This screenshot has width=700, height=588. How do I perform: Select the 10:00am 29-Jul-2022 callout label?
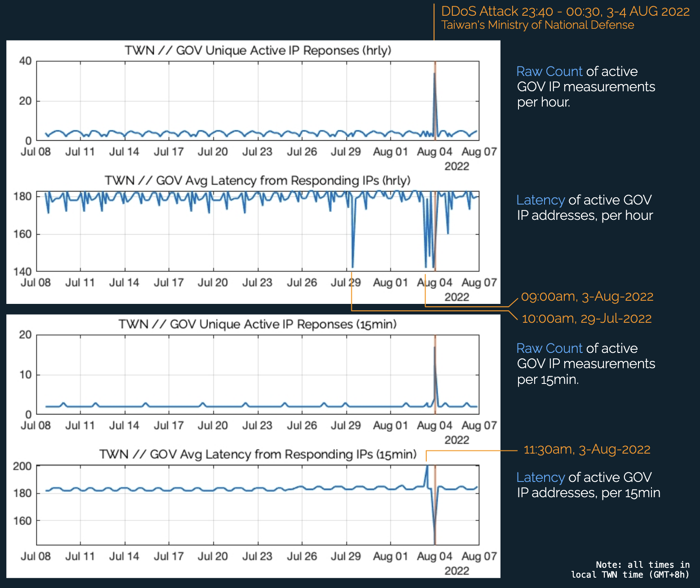586,319
